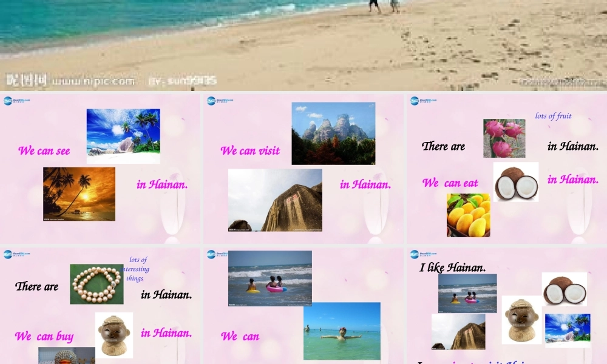This screenshot has width=607, height=364.
Task: Select the man floating in green water photo
Action: (x=342, y=331)
